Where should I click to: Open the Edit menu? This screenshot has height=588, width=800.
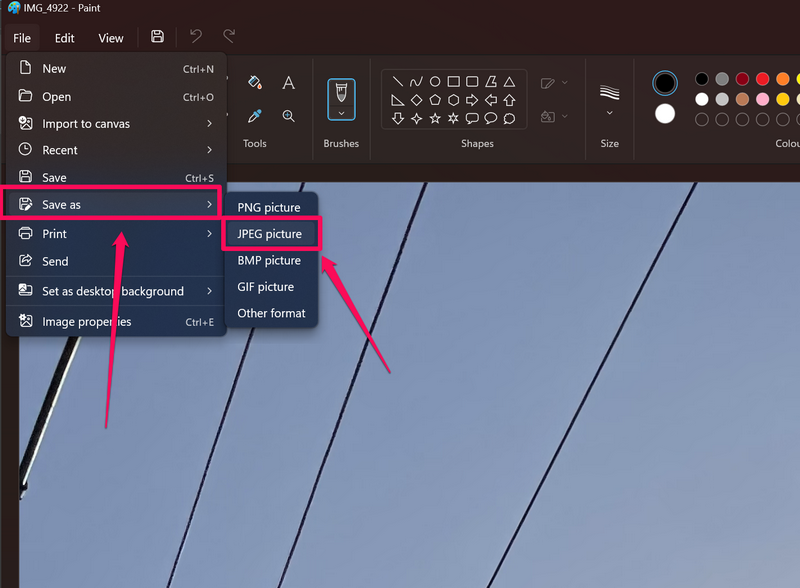65,38
